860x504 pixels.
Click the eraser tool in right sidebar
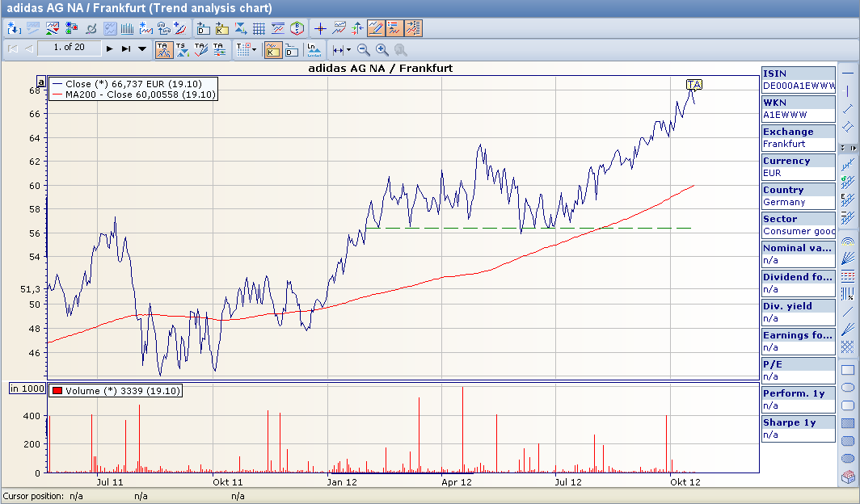pos(848,477)
